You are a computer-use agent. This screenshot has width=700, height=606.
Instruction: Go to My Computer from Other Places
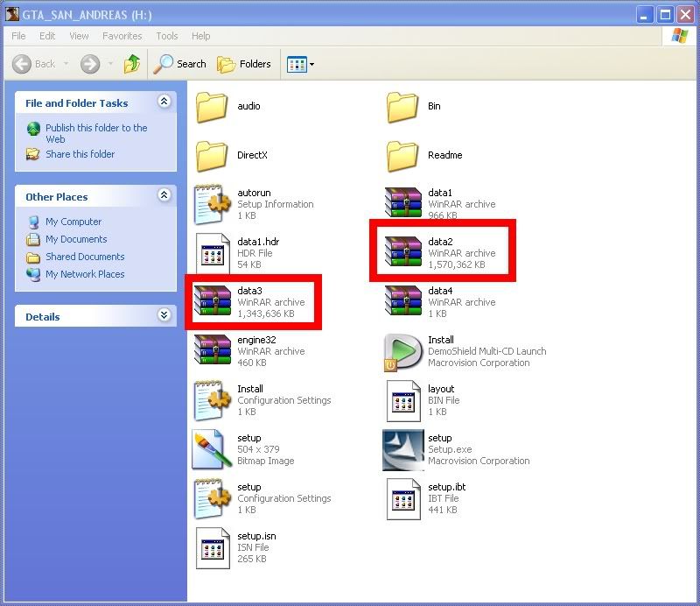[x=64, y=222]
